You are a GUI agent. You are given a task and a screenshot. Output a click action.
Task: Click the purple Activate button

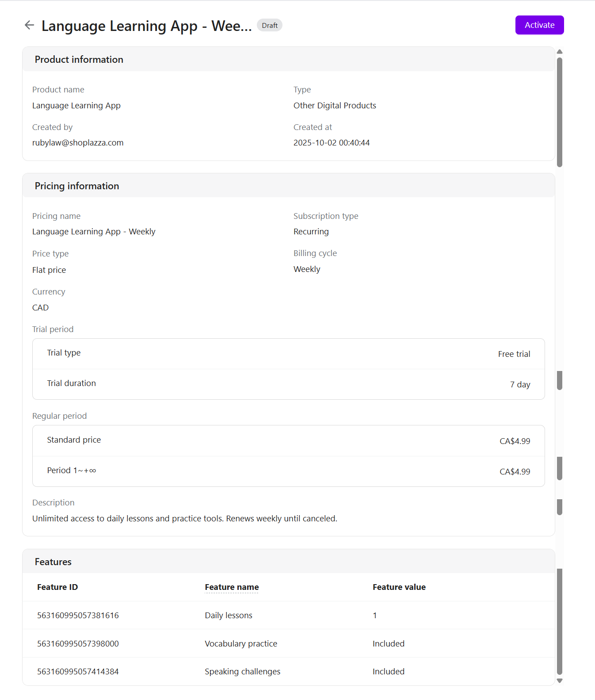[x=539, y=25]
